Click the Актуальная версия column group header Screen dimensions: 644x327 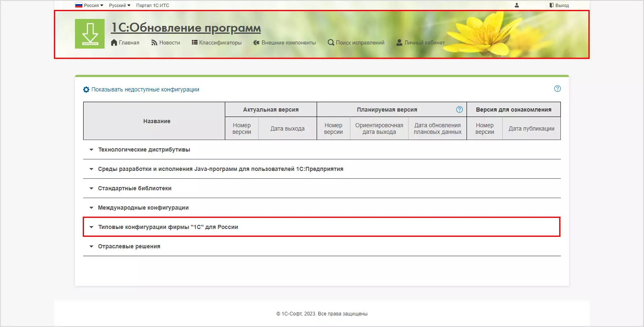click(x=271, y=110)
